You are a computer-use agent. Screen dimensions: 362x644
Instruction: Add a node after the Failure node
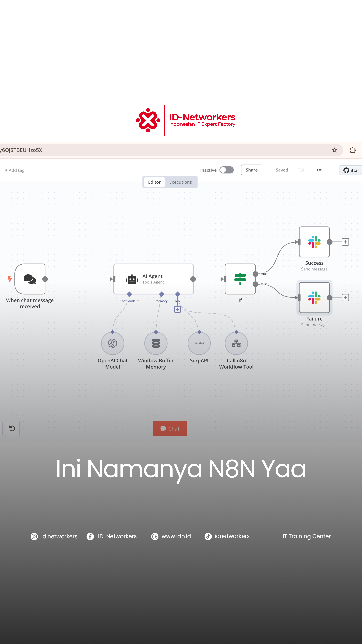coord(345,298)
